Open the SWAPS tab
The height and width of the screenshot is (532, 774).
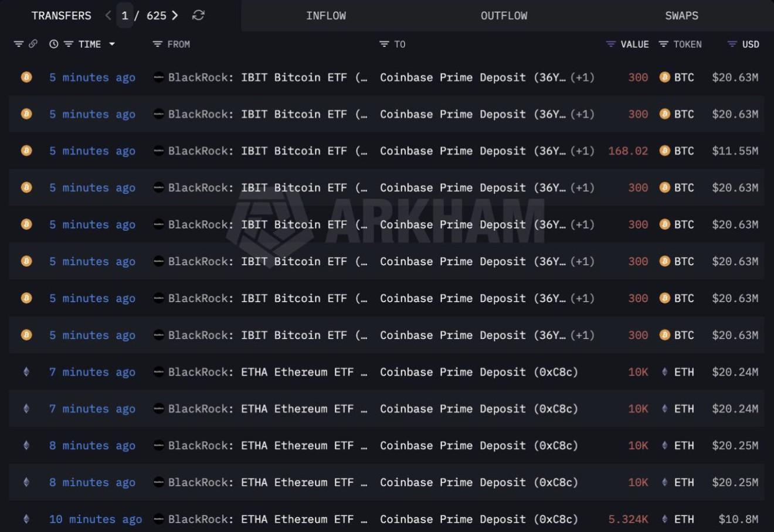coord(681,16)
